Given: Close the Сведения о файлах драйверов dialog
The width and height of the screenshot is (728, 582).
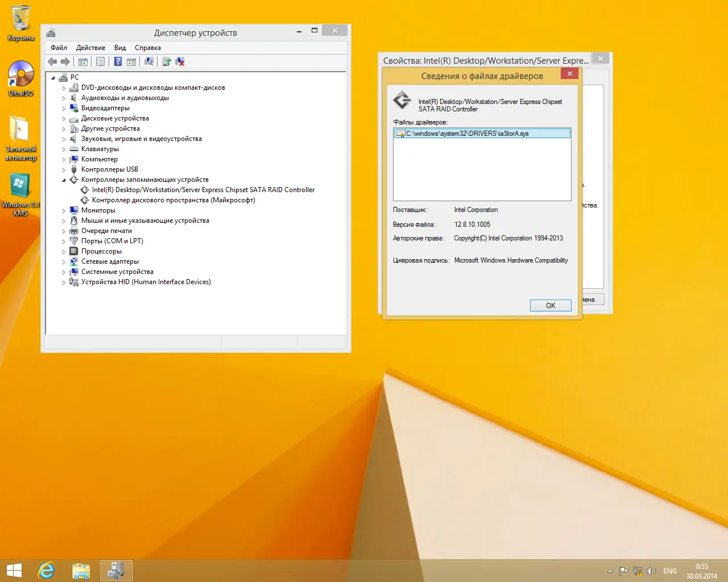Looking at the screenshot, I should pos(569,73).
